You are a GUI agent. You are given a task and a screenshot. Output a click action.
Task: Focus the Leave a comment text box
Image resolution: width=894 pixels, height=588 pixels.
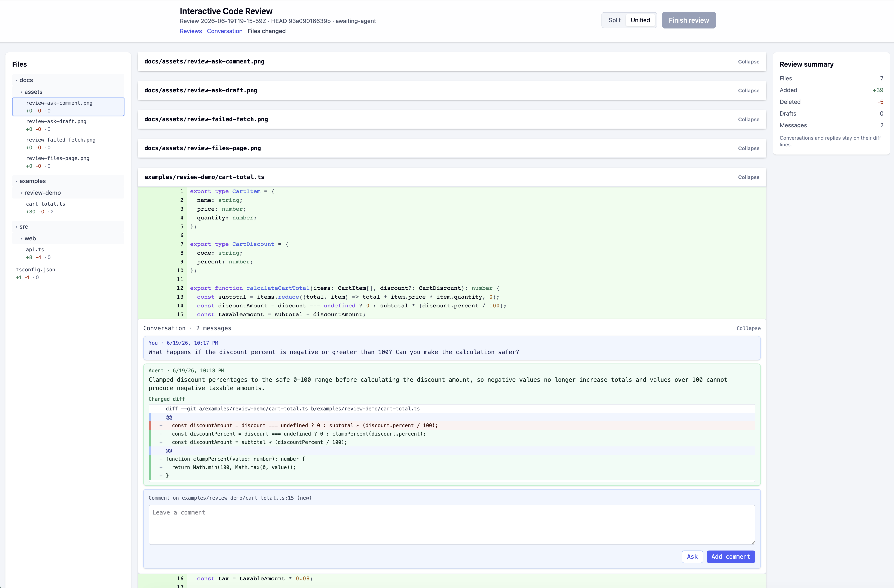[x=452, y=525]
